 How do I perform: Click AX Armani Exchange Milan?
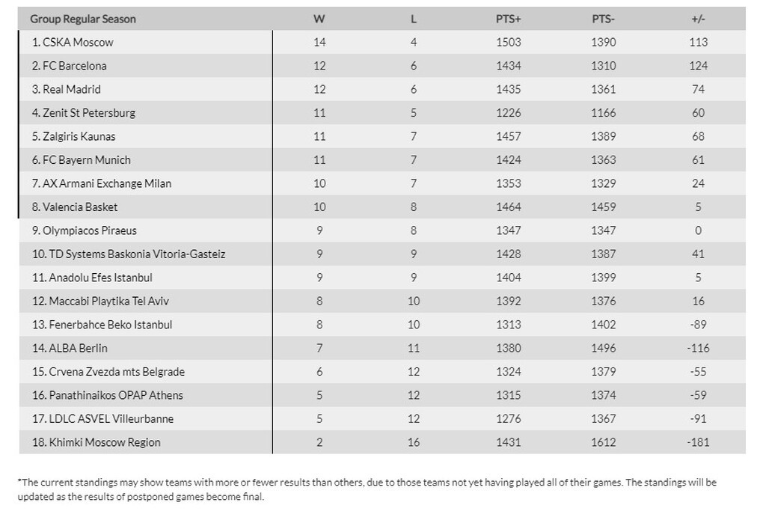click(x=107, y=183)
